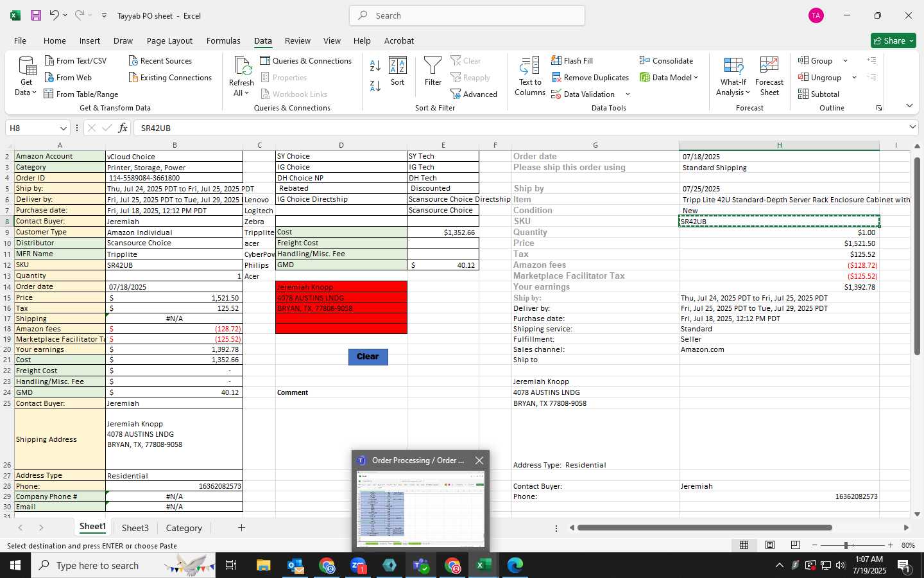Viewport: 924px width, 578px height.
Task: Click the Refresh All icon
Action: pyautogui.click(x=242, y=66)
